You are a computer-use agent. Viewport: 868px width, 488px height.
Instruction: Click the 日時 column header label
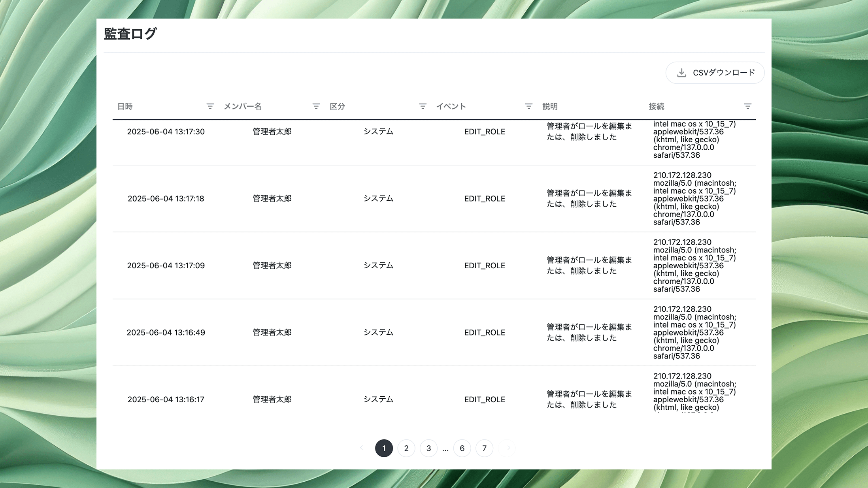click(x=125, y=106)
